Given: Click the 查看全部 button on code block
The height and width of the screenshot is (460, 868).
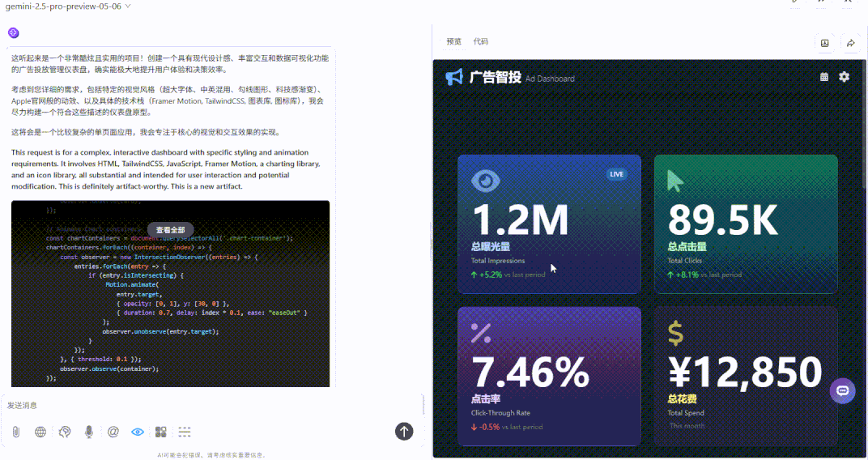Looking at the screenshot, I should point(171,230).
